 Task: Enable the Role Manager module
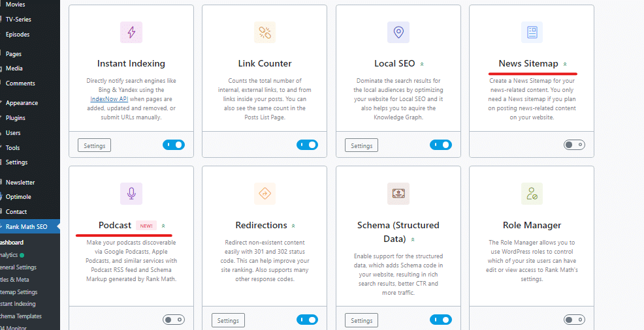(x=574, y=320)
